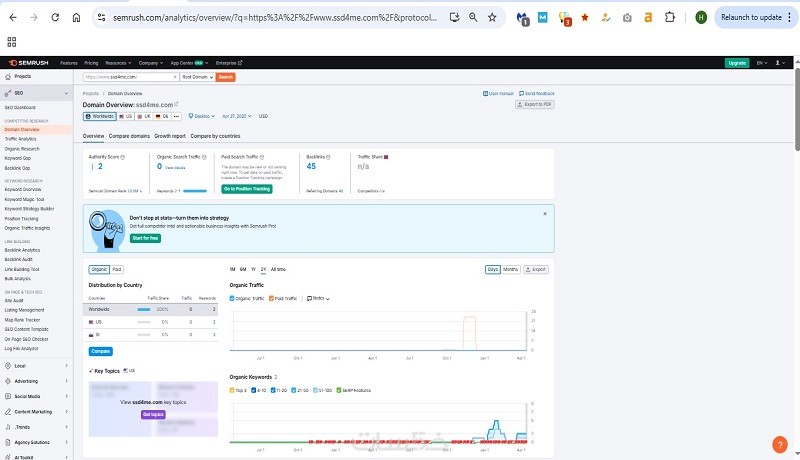
Task: Switch to the Compare domains tab
Action: click(129, 136)
